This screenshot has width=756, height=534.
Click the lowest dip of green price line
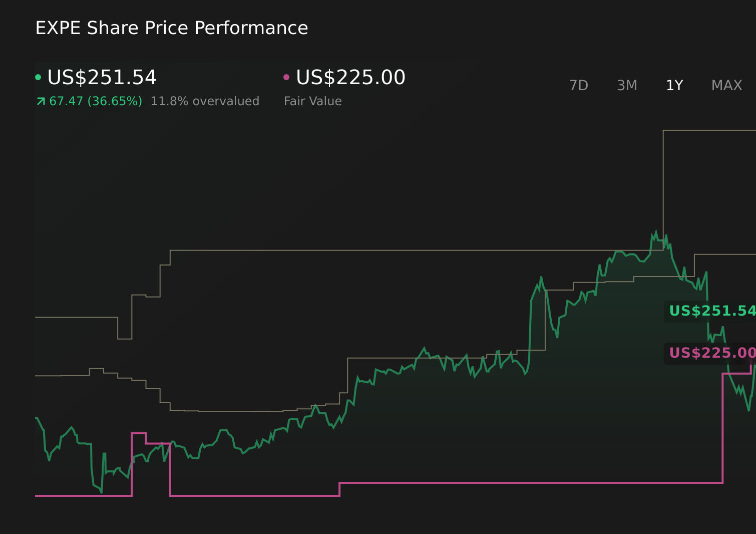[x=101, y=492]
